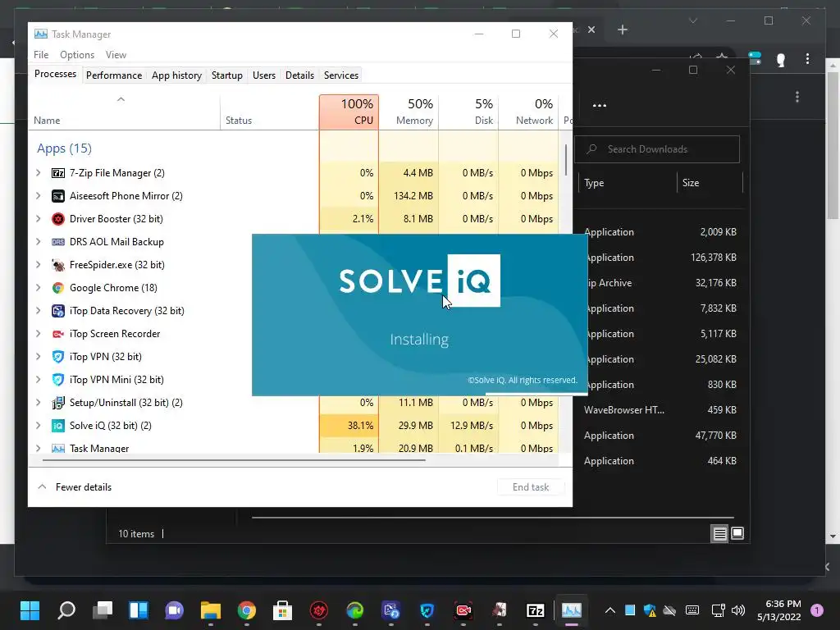Image resolution: width=840 pixels, height=630 pixels.
Task: Switch to the App history tab
Action: pyautogui.click(x=177, y=75)
